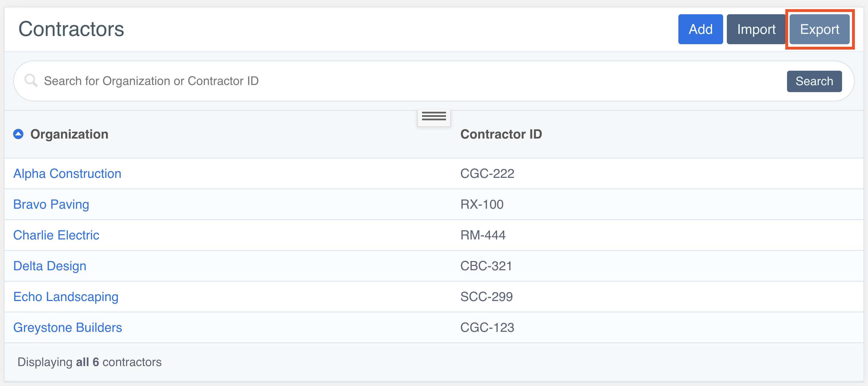Sort by the Contractor ID column header
The width and height of the screenshot is (868, 386).
pyautogui.click(x=501, y=134)
